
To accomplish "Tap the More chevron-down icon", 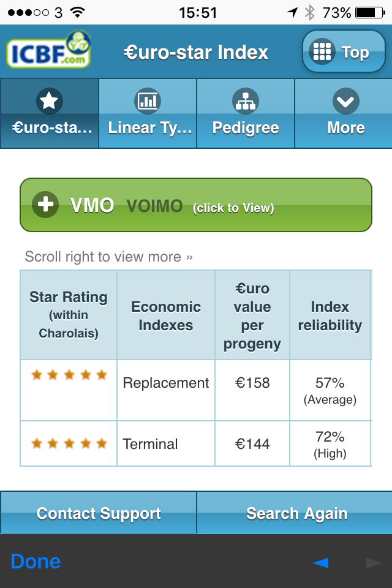I will pyautogui.click(x=345, y=101).
